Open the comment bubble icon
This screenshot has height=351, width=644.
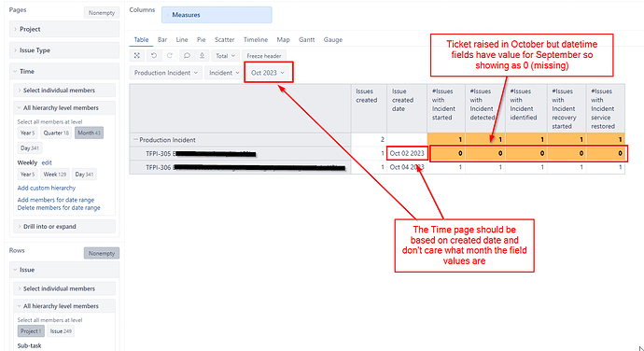tap(187, 55)
